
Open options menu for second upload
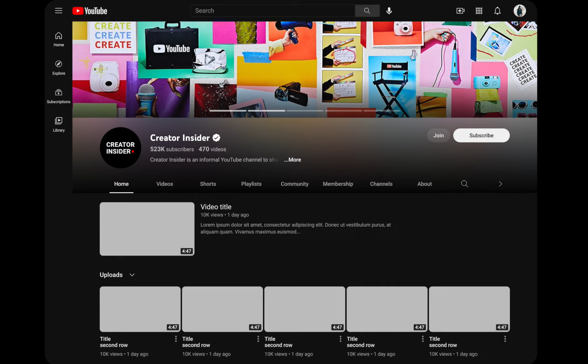(258, 339)
